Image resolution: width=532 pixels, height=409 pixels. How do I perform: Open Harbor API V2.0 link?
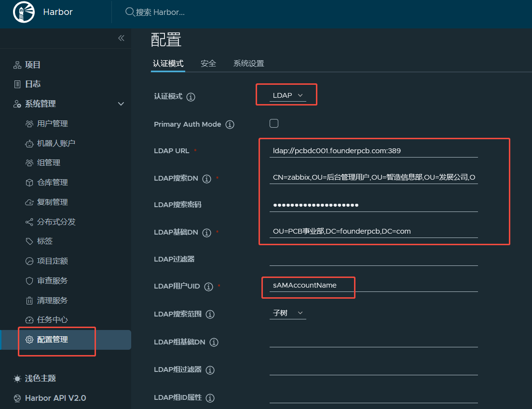pyautogui.click(x=55, y=398)
